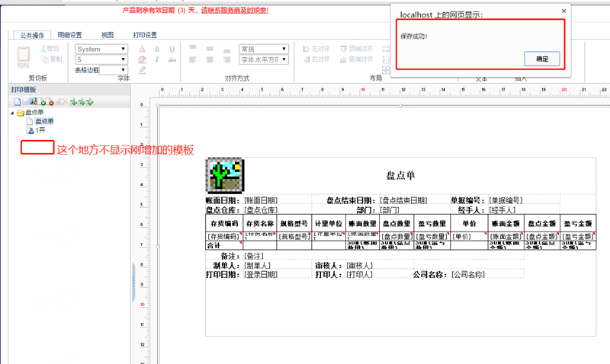Align text to vertical middle
The width and height of the screenshot is (610, 364).
(210, 49)
